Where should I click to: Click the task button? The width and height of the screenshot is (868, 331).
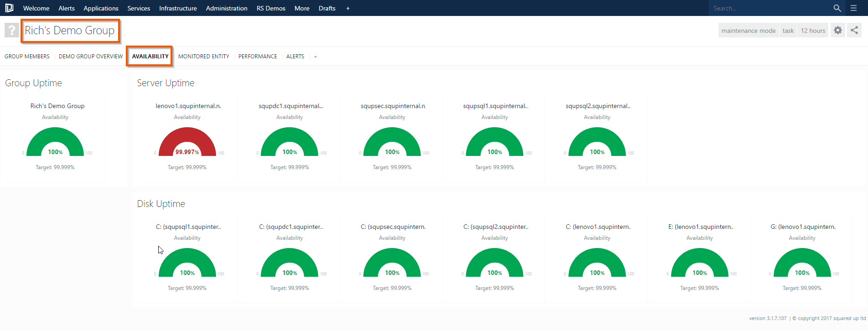[x=788, y=31]
